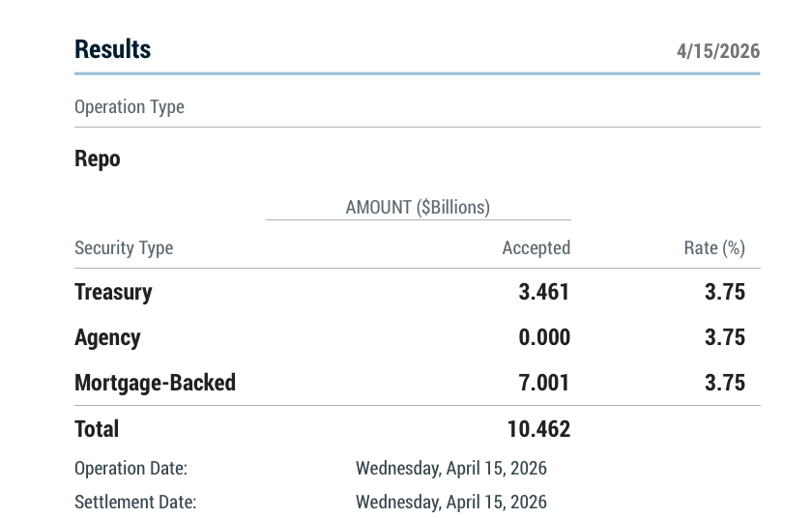Image resolution: width=812 pixels, height=518 pixels.
Task: Select the Mortgage-Backed row label
Action: pyautogui.click(x=155, y=383)
